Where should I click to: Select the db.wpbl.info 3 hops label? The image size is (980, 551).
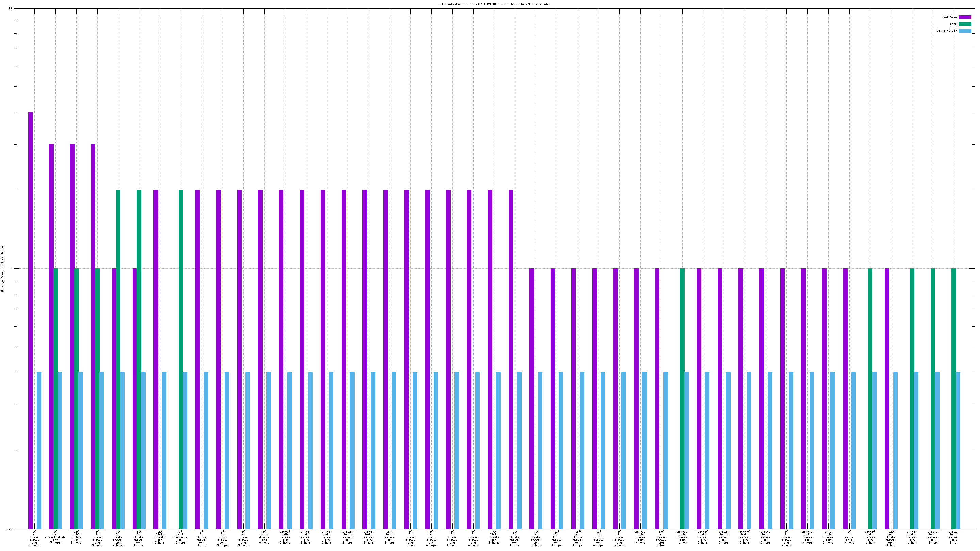point(849,537)
